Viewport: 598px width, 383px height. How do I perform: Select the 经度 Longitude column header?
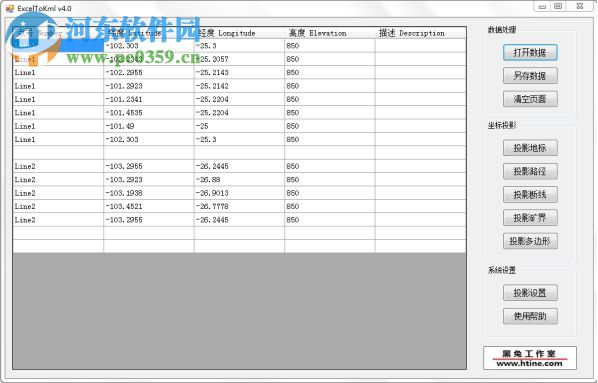tap(239, 33)
